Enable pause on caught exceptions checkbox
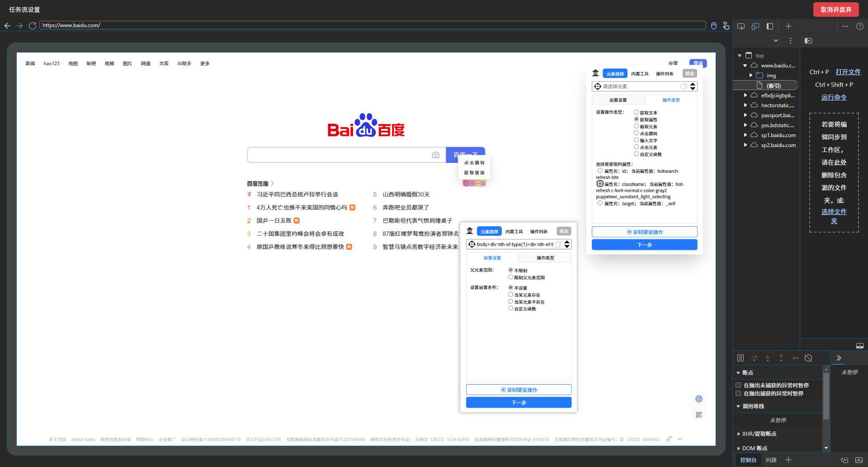Viewport: 868px width, 467px height. (738, 393)
